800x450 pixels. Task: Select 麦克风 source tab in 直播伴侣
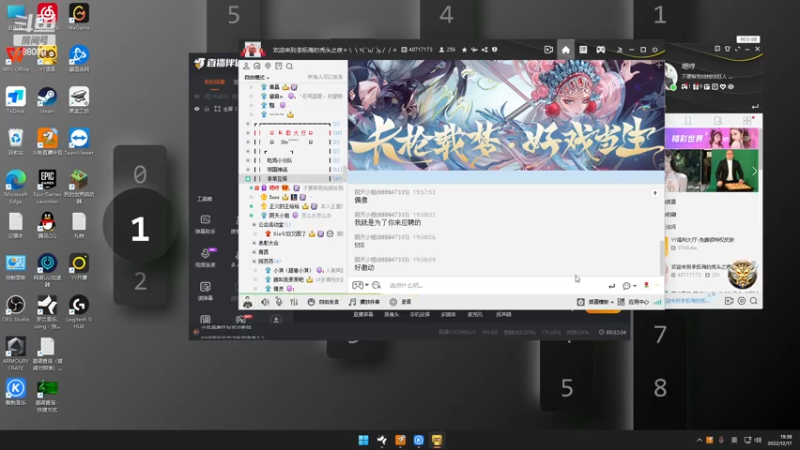point(475,315)
